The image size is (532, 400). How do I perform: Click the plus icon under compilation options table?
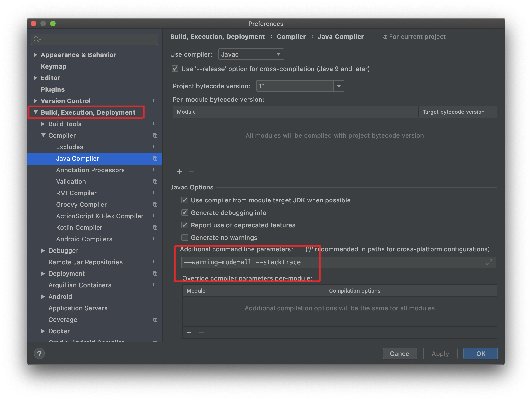pos(189,332)
